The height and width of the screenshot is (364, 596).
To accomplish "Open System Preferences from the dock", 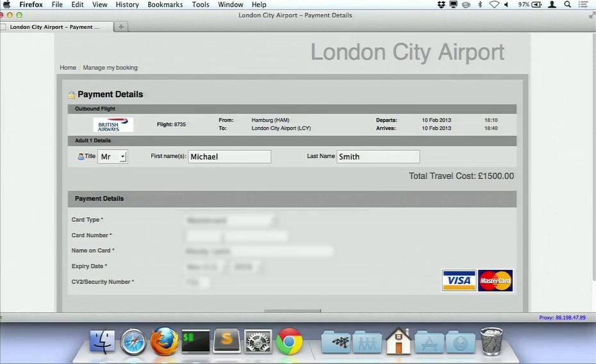I will (258, 342).
